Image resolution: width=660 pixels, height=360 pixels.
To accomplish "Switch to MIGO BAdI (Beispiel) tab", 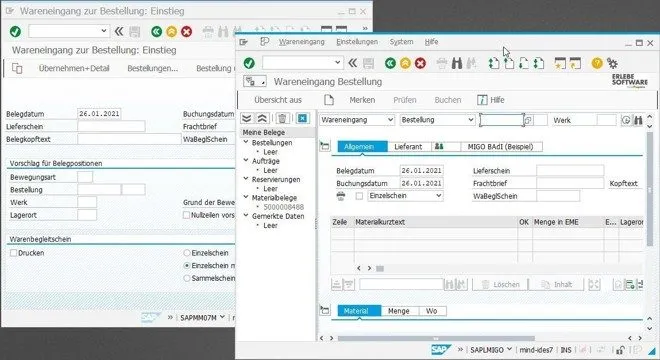I will (x=500, y=147).
